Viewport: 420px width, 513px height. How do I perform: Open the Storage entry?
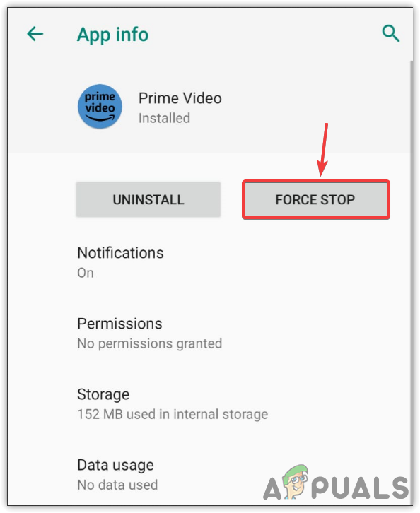coord(209,403)
